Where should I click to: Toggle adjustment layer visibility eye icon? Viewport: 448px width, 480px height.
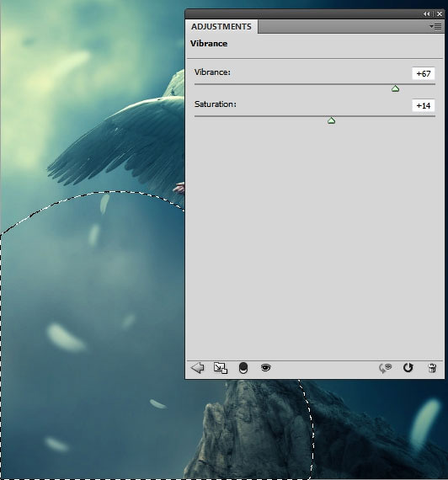tap(265, 367)
